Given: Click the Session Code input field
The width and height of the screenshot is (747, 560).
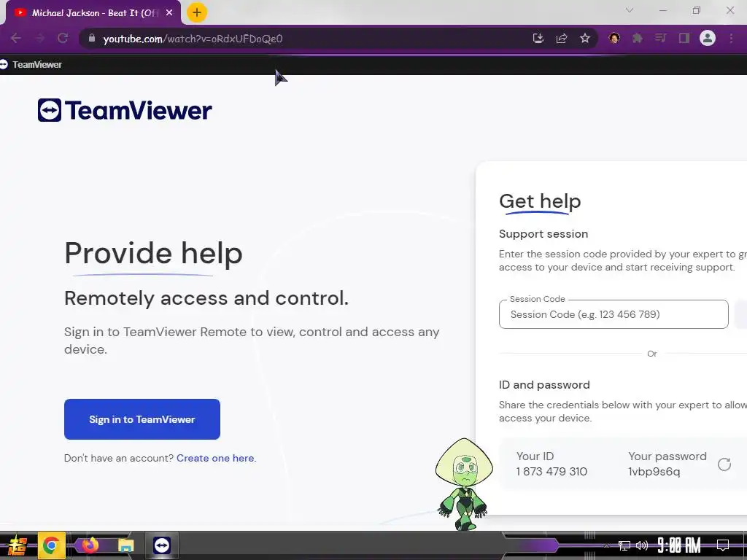Looking at the screenshot, I should coord(614,314).
